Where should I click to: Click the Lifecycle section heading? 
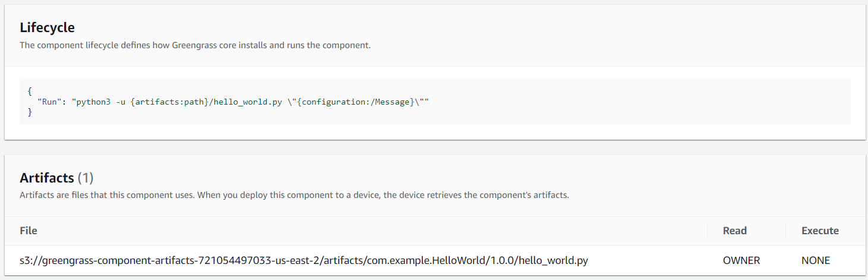(47, 27)
